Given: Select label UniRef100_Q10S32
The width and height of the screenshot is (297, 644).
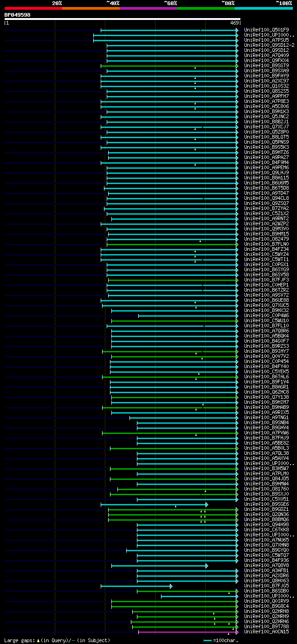Looking at the screenshot, I should click(266, 86).
